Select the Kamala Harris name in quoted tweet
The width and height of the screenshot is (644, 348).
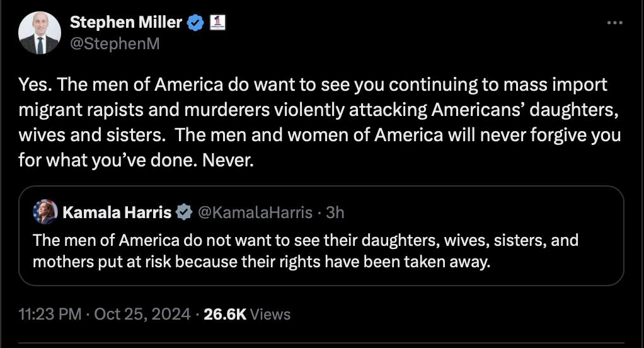[x=117, y=212]
